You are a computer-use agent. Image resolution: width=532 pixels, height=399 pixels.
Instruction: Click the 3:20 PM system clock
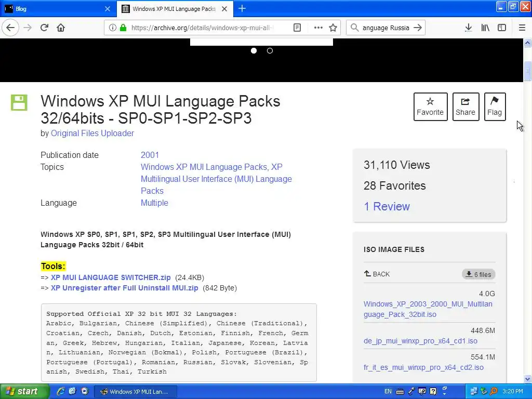(513, 391)
